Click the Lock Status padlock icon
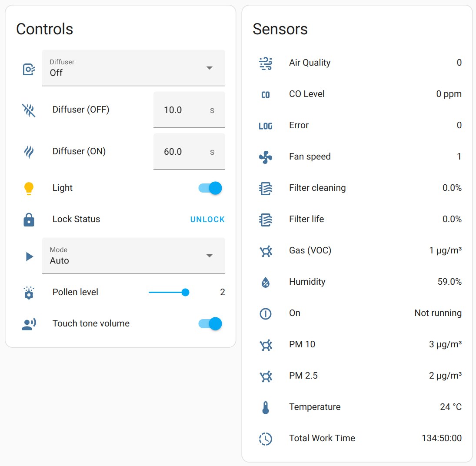The height and width of the screenshot is (466, 476). [x=29, y=220]
